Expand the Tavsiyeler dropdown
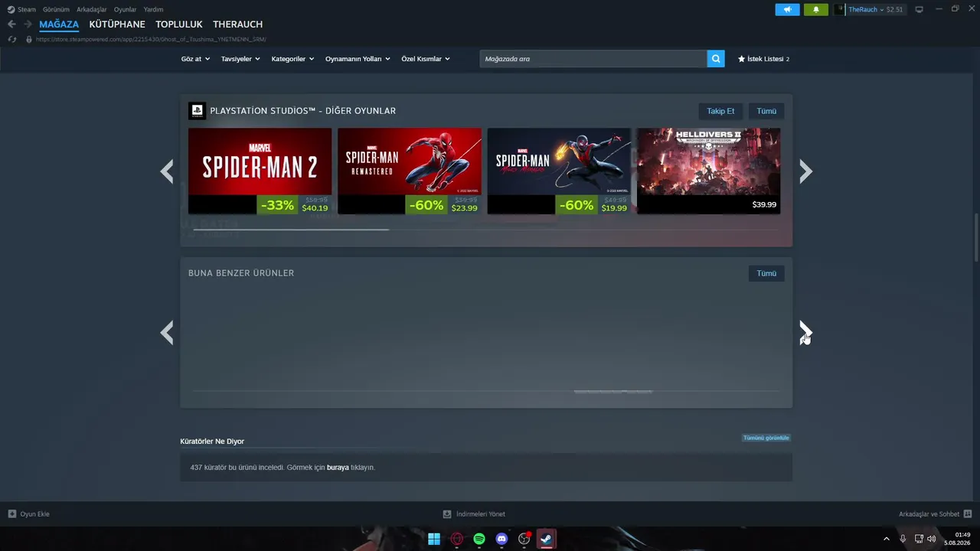 tap(241, 59)
